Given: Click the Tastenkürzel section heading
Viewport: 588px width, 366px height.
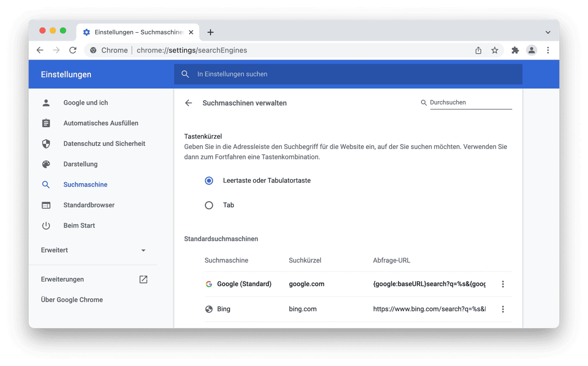Looking at the screenshot, I should (x=203, y=136).
